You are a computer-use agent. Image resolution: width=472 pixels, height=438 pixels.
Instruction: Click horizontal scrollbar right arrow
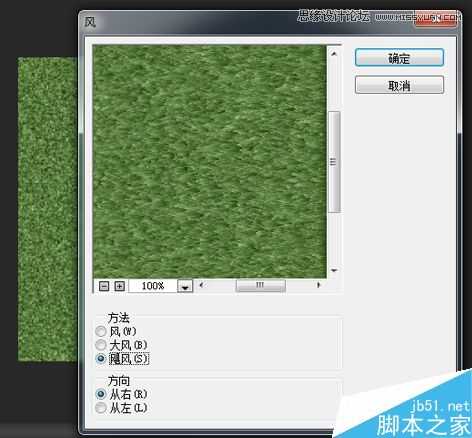tap(319, 285)
